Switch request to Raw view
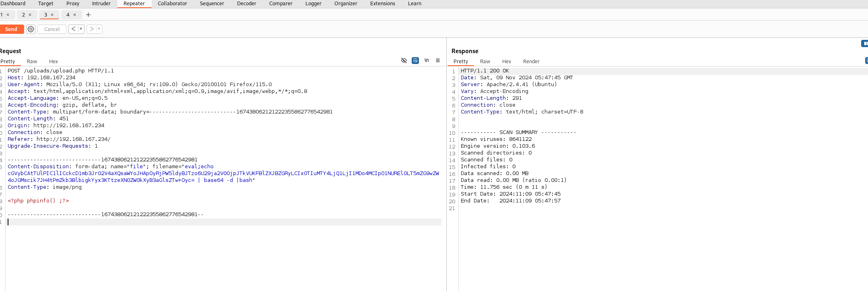868x291 pixels. [32, 62]
